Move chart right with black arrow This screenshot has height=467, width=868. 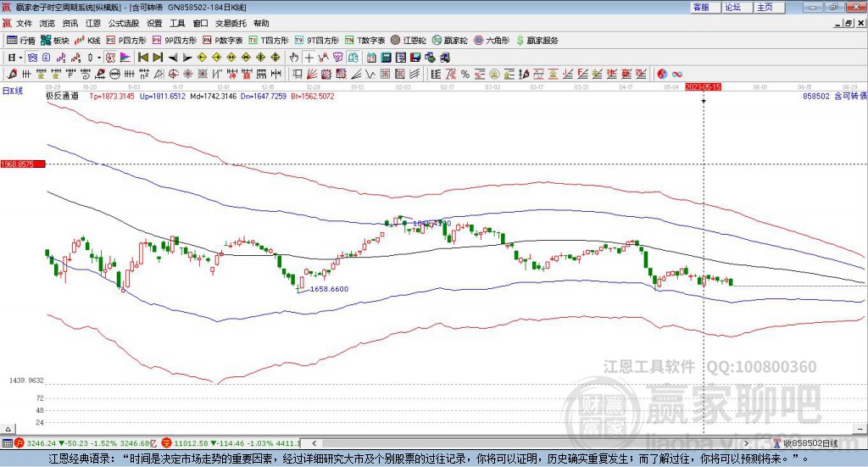pos(187,58)
